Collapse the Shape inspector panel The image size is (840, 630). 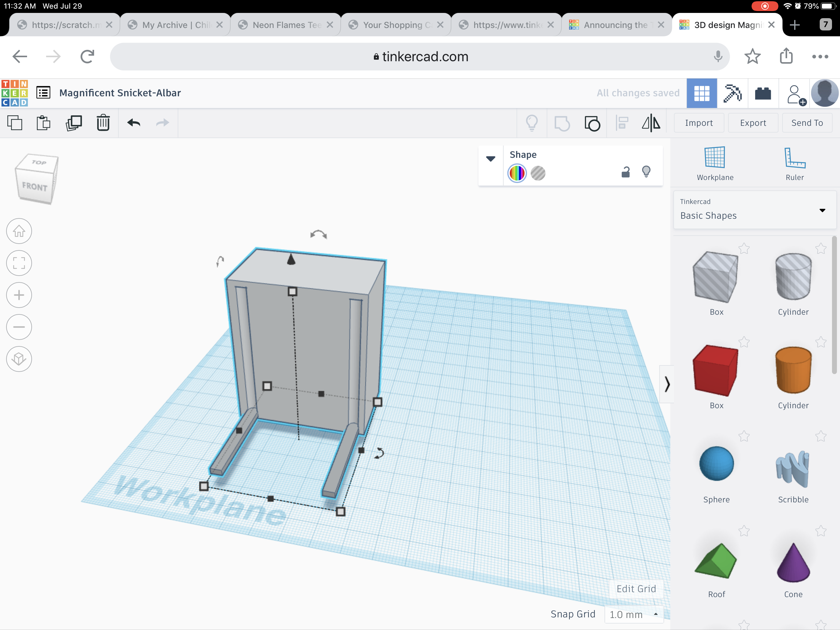(x=491, y=159)
